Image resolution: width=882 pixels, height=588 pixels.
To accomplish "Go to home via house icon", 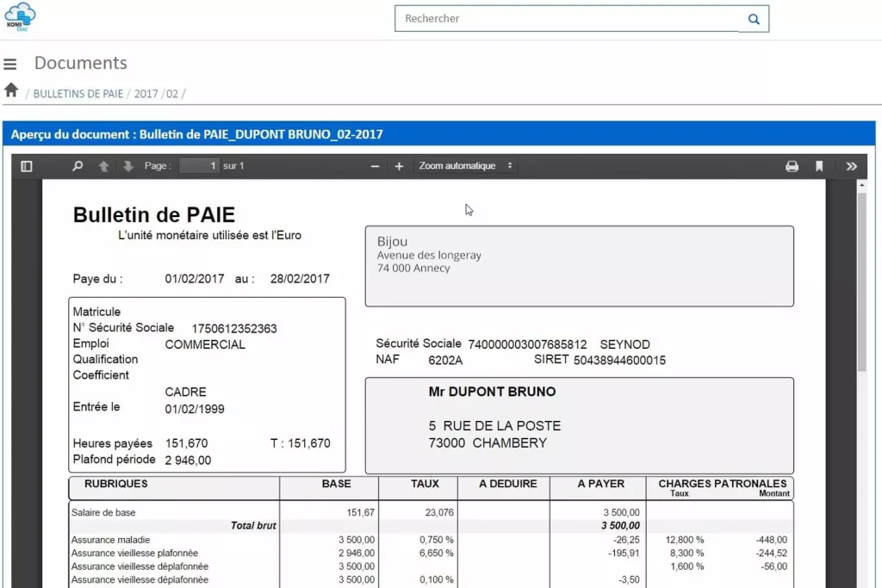I will [11, 90].
